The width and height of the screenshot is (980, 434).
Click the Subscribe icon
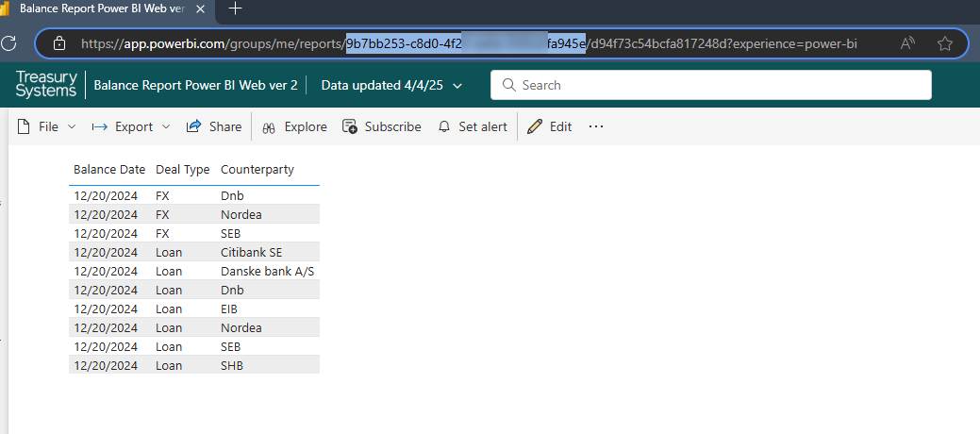pyautogui.click(x=349, y=126)
